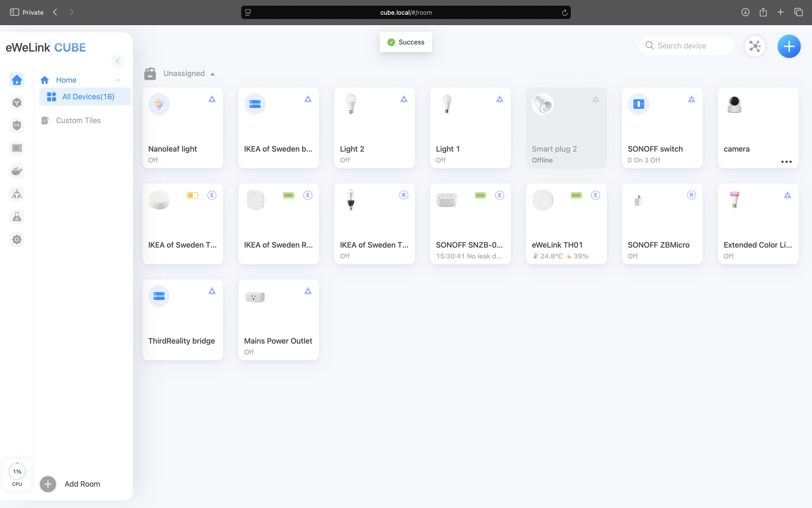
Task: Open the settings gear in sidebar
Action: pyautogui.click(x=17, y=240)
